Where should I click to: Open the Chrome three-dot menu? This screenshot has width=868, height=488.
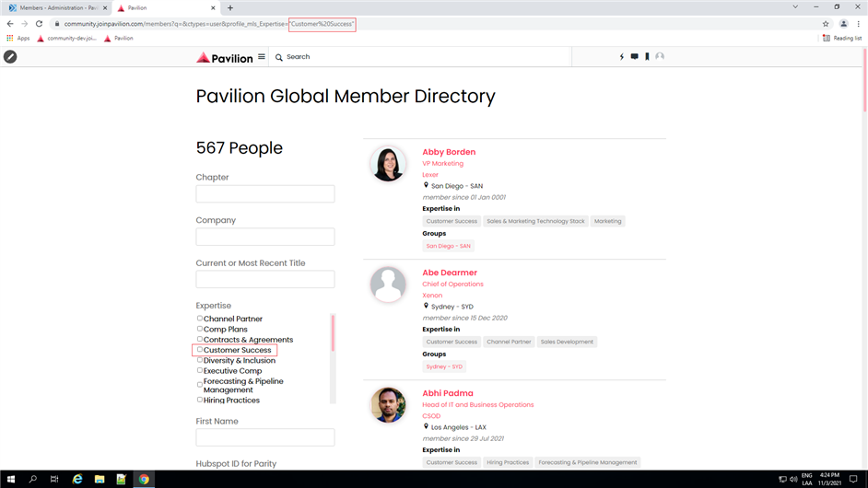tap(858, 24)
